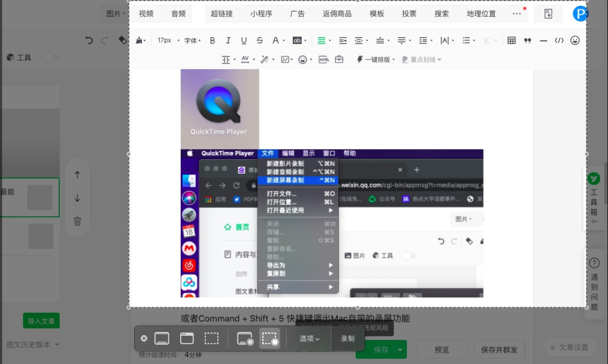The height and width of the screenshot is (364, 608).
Task: Open the 小程序 insert option
Action: pyautogui.click(x=261, y=14)
